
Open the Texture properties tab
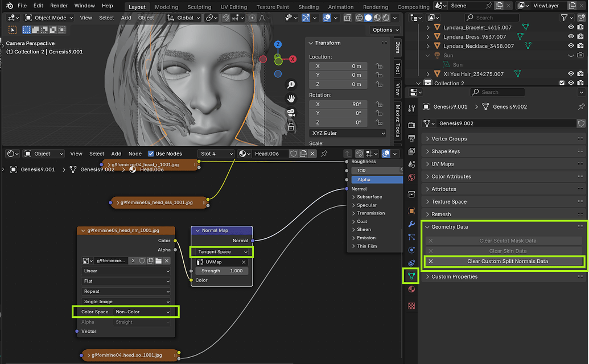coord(411,306)
